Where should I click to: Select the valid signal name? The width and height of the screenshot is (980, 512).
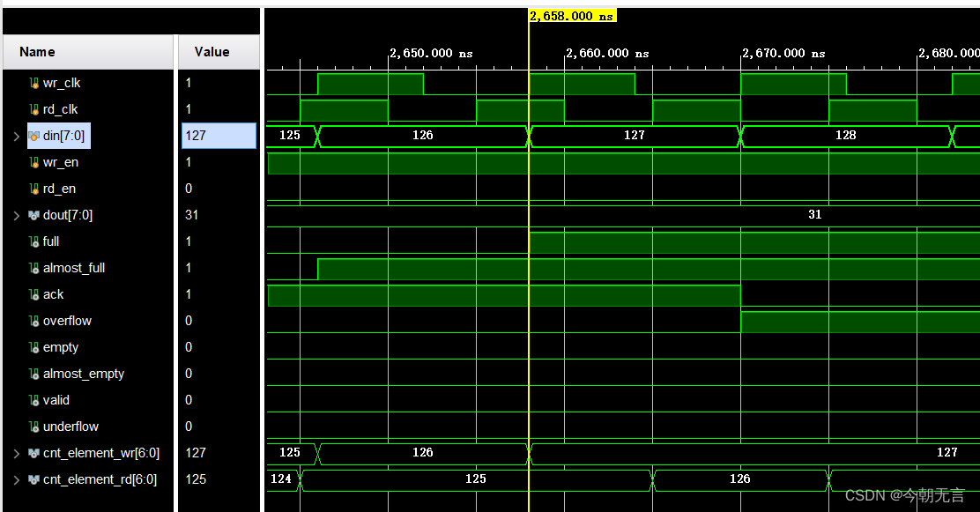click(x=56, y=400)
